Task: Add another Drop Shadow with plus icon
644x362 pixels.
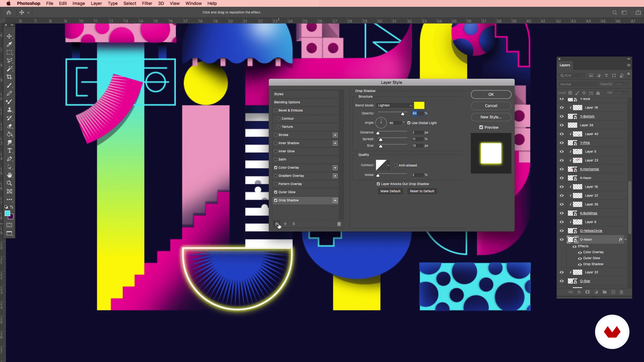Action: point(335,200)
